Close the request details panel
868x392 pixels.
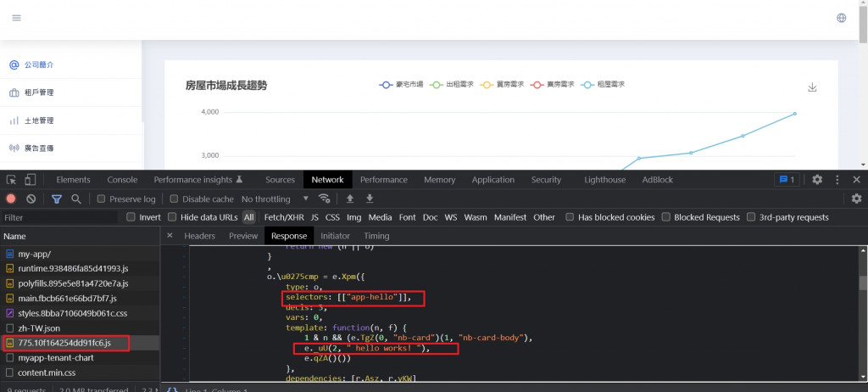(x=170, y=236)
